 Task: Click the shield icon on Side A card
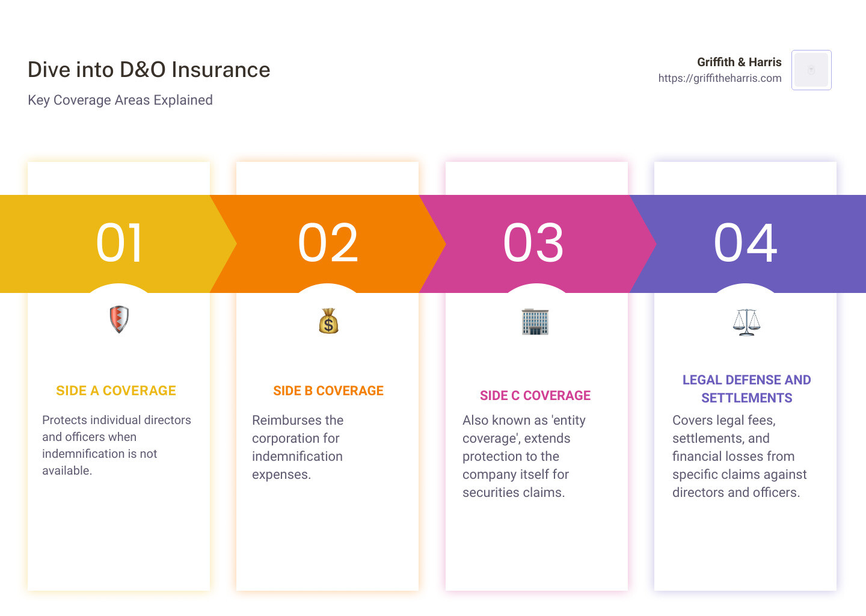118,319
